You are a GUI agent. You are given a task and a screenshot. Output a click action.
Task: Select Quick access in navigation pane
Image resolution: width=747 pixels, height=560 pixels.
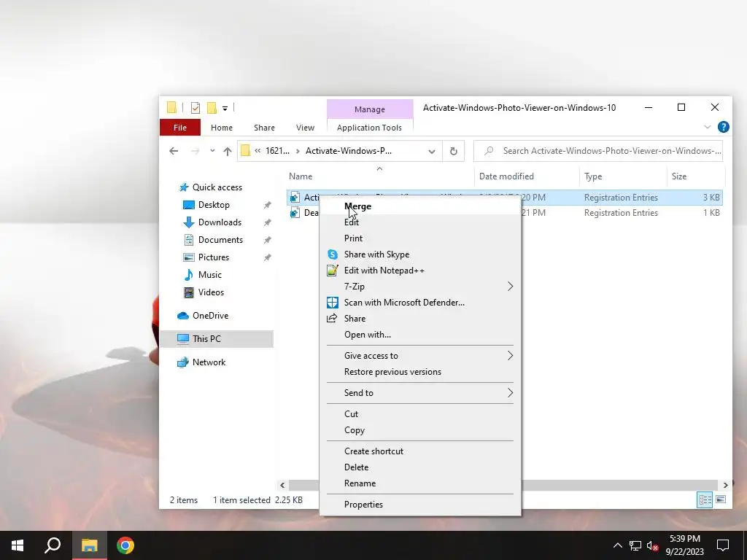click(x=217, y=187)
